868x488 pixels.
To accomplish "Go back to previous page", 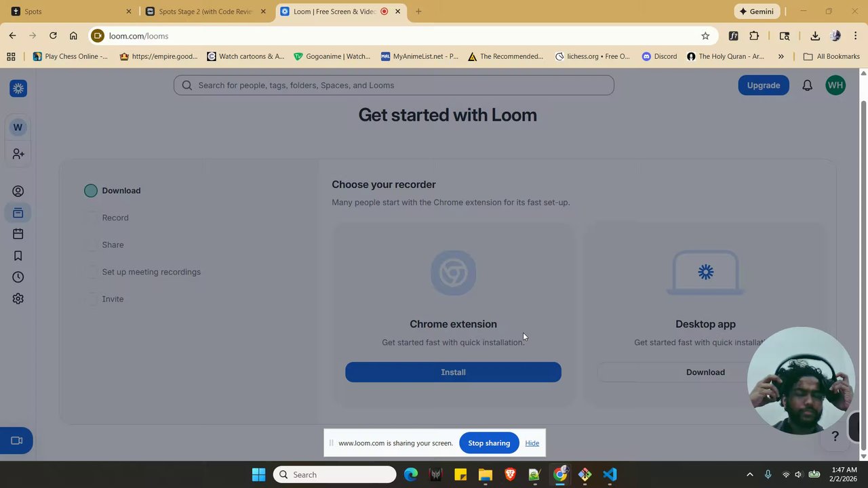I will pyautogui.click(x=12, y=36).
